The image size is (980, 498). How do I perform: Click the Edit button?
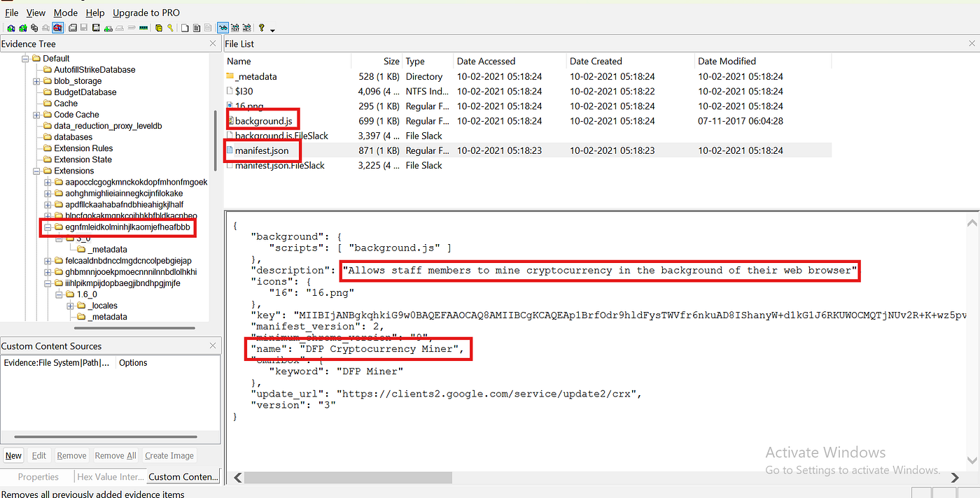(x=39, y=455)
